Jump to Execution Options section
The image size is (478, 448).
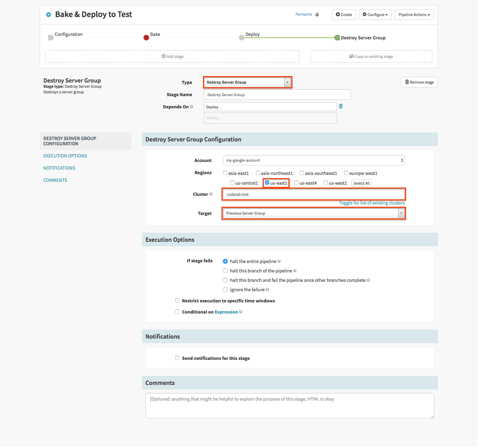pyautogui.click(x=65, y=156)
